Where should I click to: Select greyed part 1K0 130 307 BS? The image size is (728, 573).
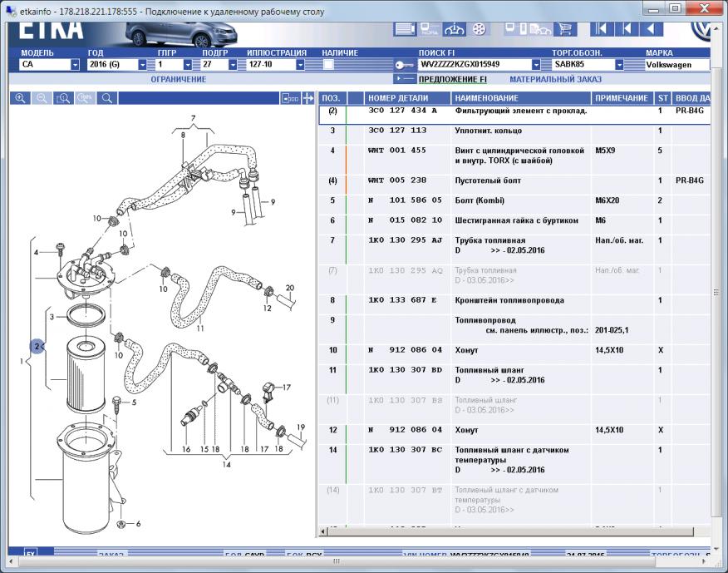coord(514,409)
